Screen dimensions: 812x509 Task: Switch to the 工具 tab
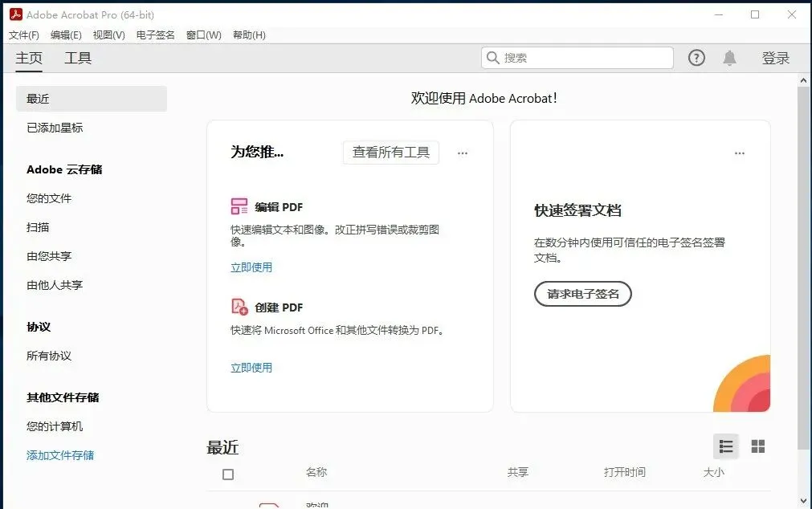[x=78, y=58]
